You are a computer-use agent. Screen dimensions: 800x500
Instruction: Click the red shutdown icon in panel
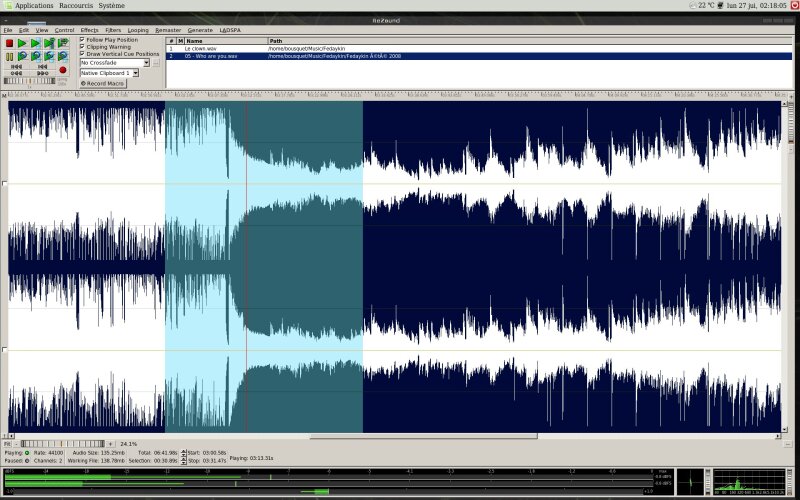794,5
